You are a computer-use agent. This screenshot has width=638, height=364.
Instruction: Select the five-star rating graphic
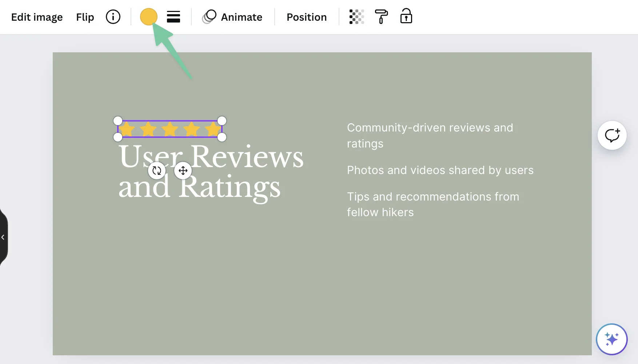point(170,129)
